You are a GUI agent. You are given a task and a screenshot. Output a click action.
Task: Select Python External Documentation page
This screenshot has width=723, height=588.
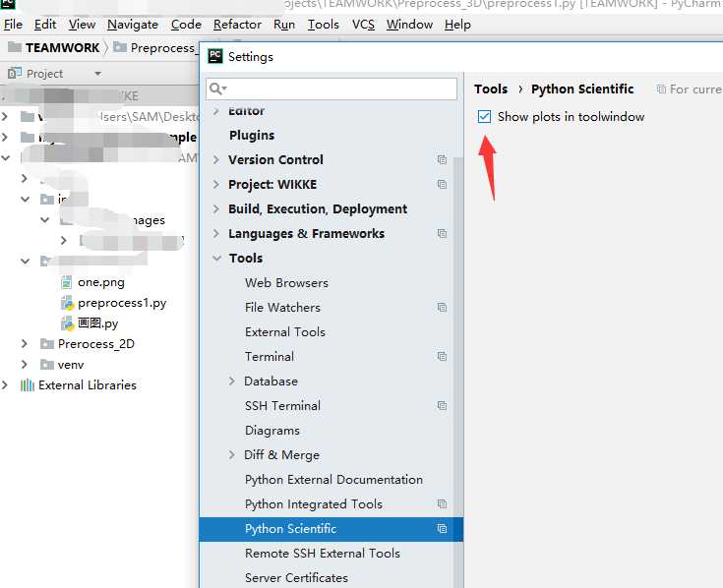[x=333, y=479]
